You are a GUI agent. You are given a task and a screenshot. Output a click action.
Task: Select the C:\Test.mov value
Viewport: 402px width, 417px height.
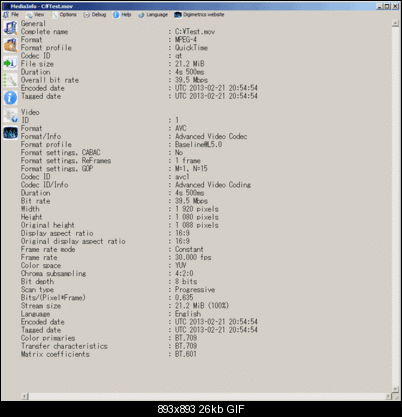point(195,32)
